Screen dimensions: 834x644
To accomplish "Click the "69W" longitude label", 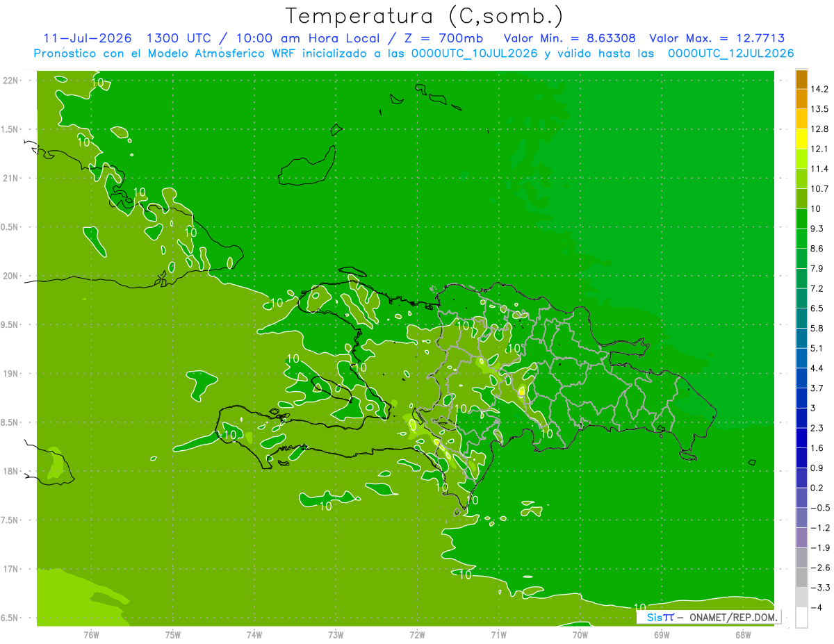I will click(662, 634).
